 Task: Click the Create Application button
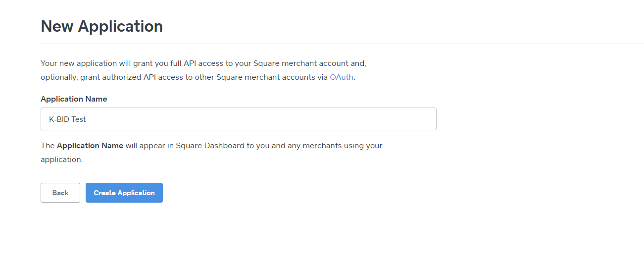(124, 193)
